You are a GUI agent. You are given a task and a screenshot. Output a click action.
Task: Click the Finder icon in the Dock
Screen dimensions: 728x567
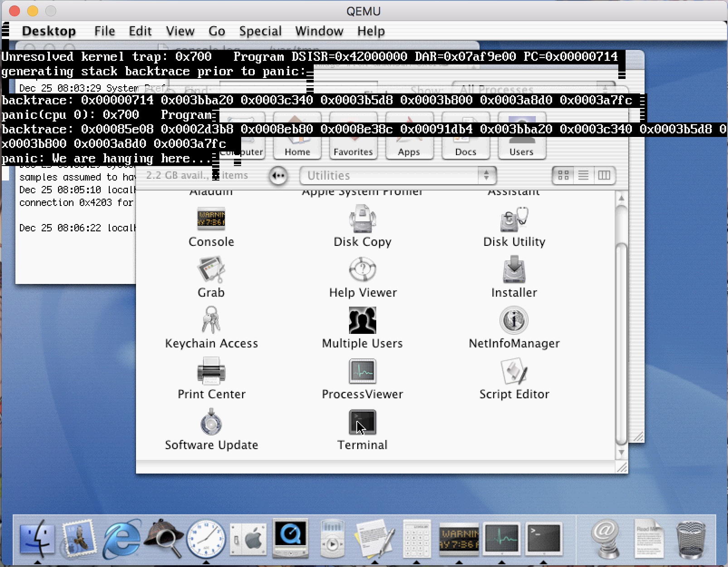37,539
